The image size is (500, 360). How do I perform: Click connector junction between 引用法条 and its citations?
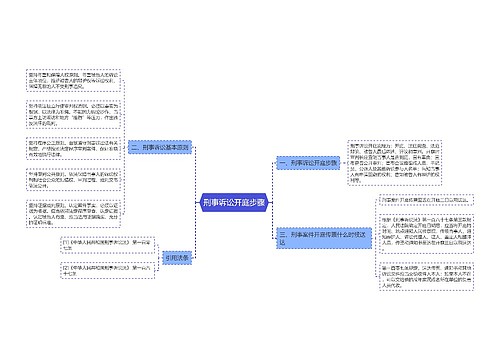[159, 258]
